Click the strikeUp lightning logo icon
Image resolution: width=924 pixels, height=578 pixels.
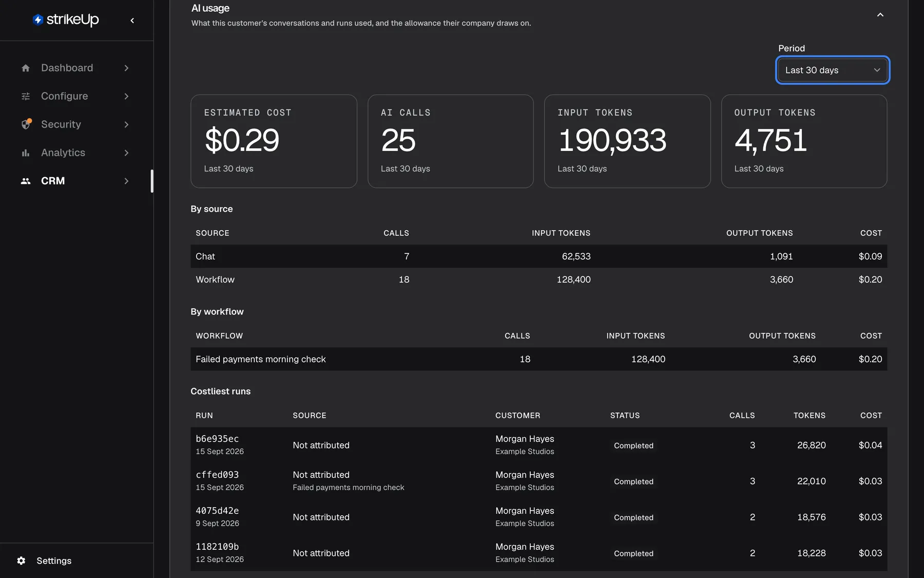37,20
